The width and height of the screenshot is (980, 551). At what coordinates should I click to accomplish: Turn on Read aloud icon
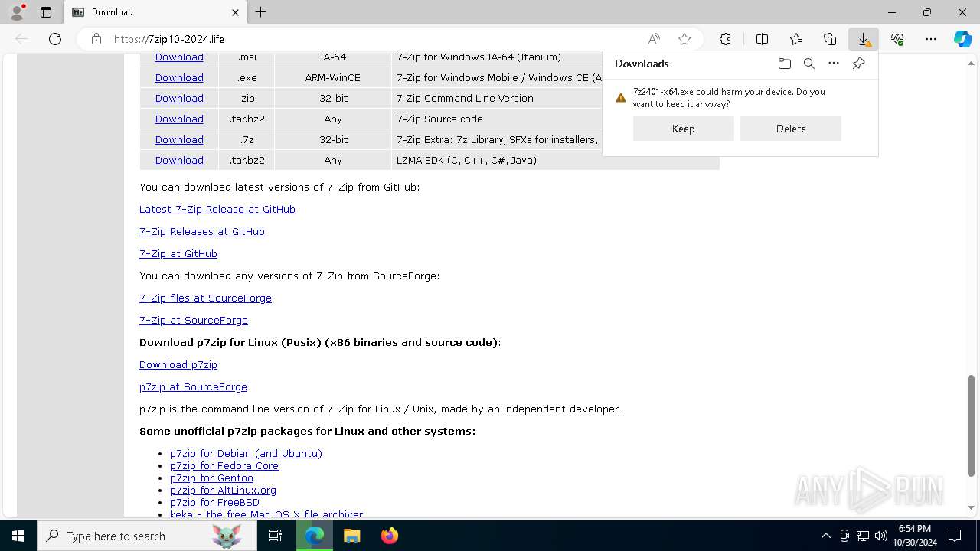point(654,39)
